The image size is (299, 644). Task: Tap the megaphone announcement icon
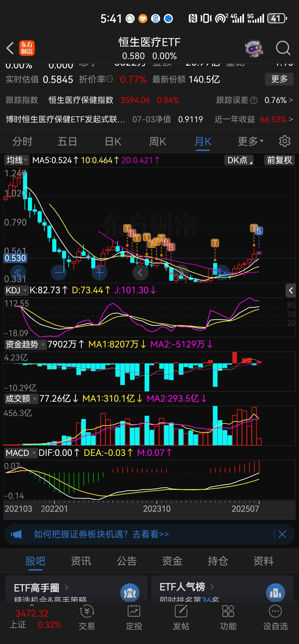pyautogui.click(x=16, y=534)
